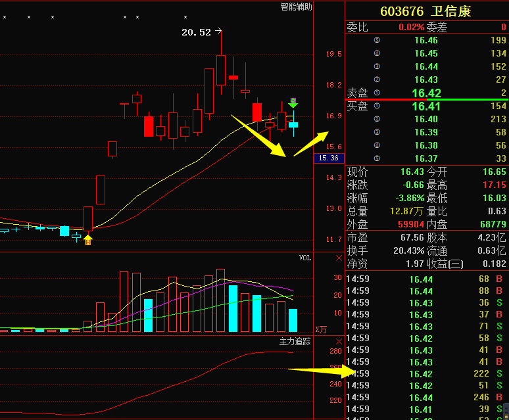The height and width of the screenshot is (420, 509).
Task: Click the 15.36 price tag on axis
Action: 327,158
